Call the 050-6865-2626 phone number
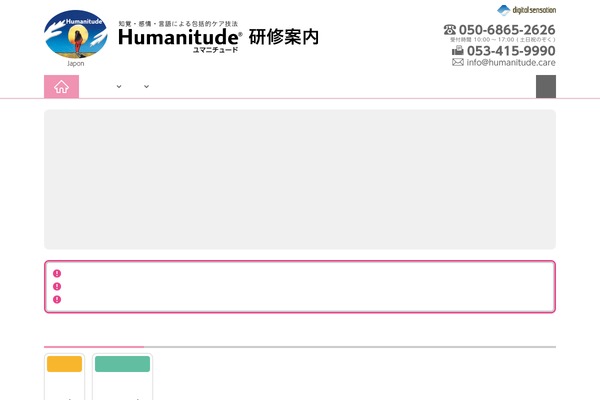 point(507,29)
